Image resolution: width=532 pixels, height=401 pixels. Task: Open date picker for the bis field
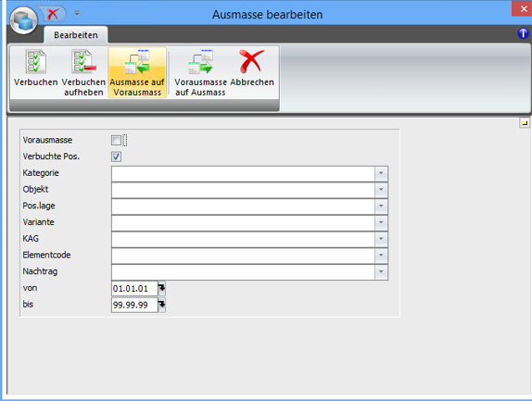[x=162, y=305]
